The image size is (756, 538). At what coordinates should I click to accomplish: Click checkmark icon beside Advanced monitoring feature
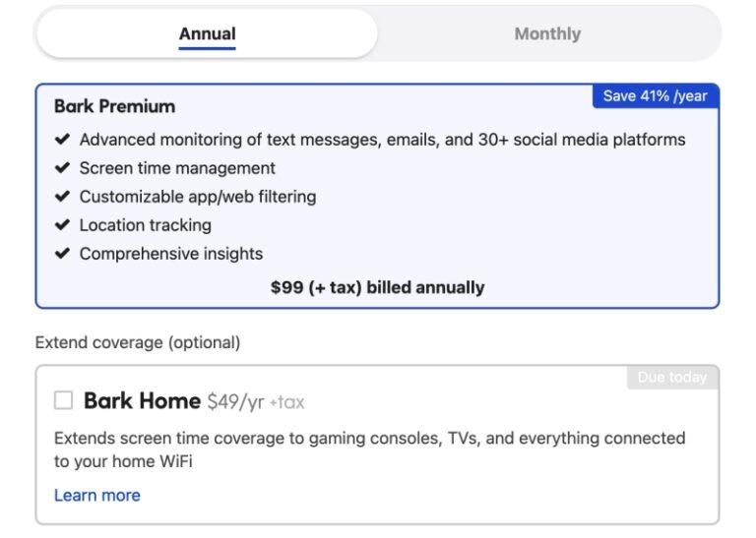coord(63,140)
